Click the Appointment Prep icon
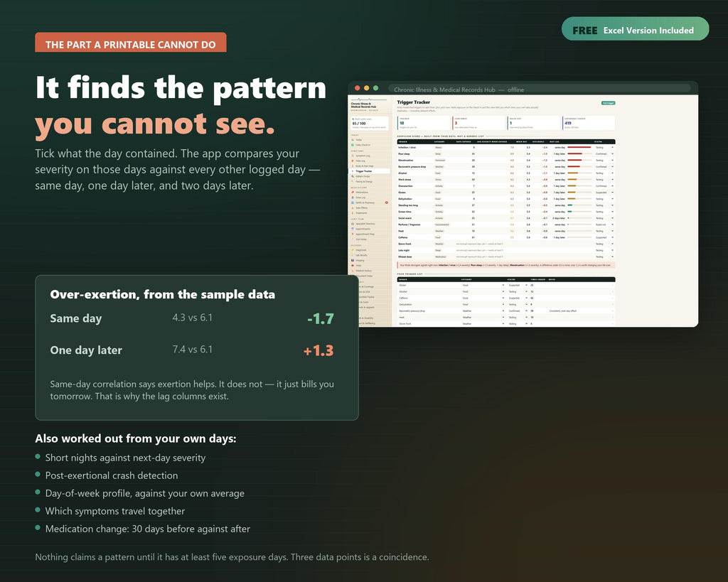Viewport: 728px width, 582px height. click(x=353, y=234)
